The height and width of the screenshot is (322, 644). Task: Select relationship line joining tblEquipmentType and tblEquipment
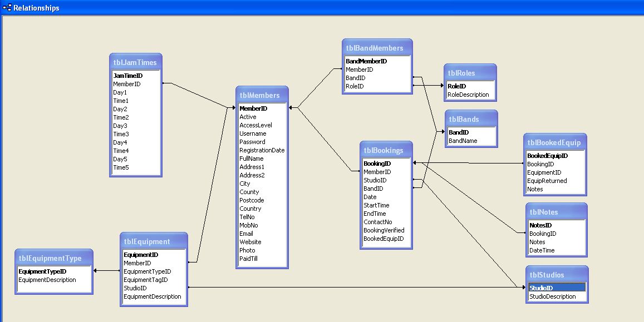click(107, 271)
